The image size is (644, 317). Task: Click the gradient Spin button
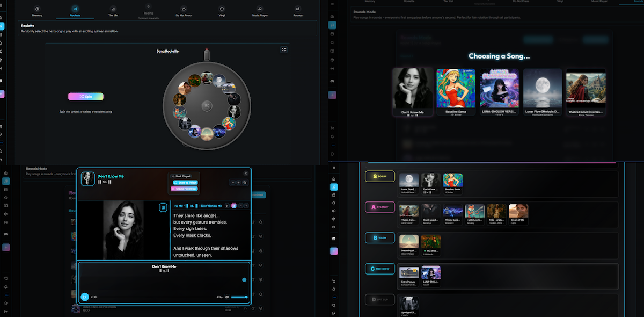pyautogui.click(x=85, y=97)
